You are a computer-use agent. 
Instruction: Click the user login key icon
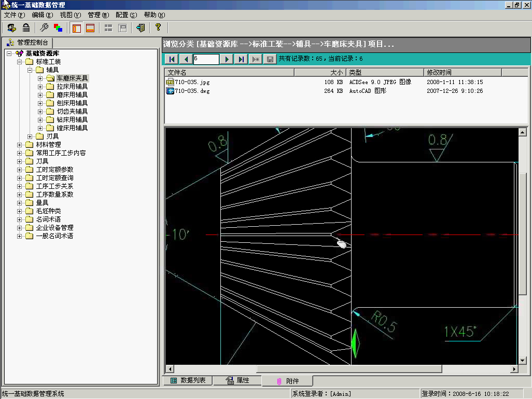[x=11, y=28]
